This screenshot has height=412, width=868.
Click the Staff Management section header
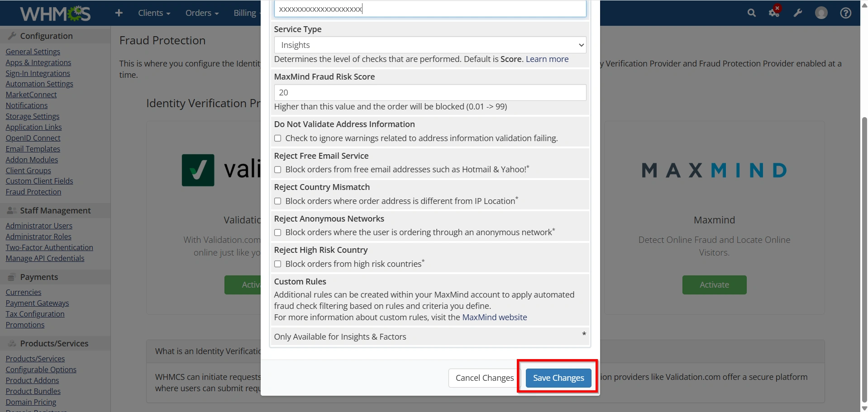pyautogui.click(x=55, y=210)
